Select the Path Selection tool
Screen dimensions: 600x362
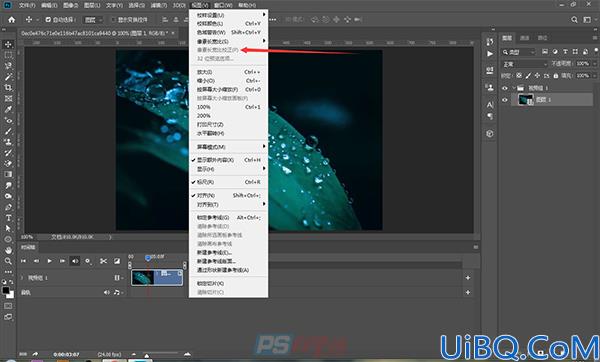point(8,228)
